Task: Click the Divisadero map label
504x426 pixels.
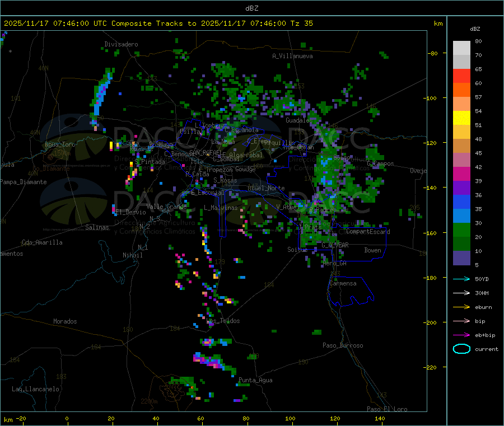Action: coord(121,44)
